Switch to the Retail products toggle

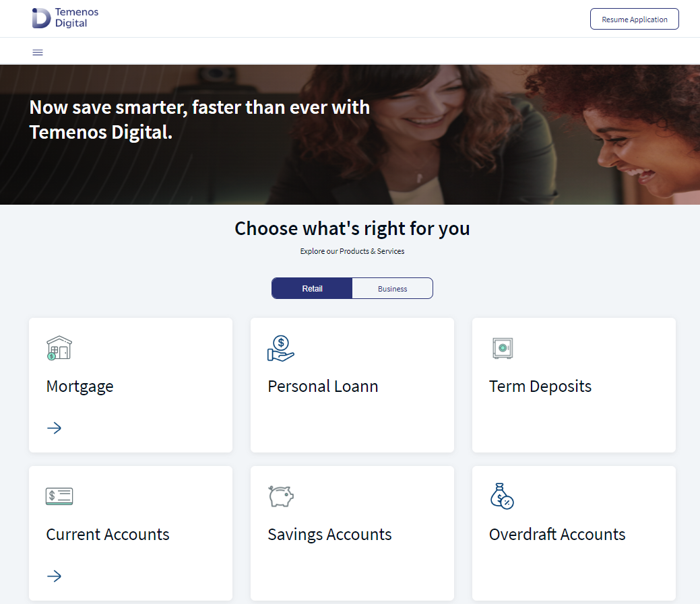312,289
